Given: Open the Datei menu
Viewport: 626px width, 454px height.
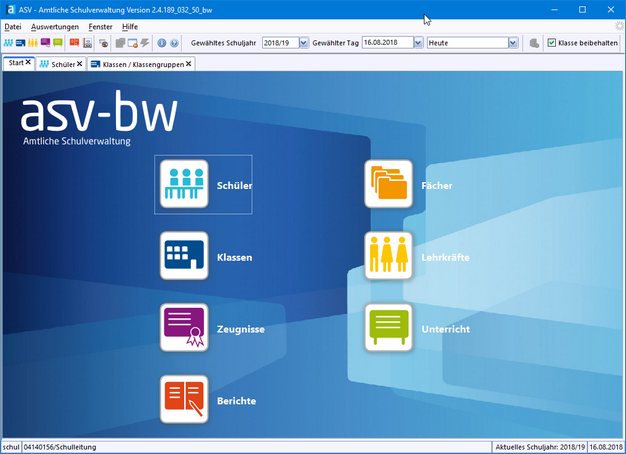Looking at the screenshot, I should point(13,26).
